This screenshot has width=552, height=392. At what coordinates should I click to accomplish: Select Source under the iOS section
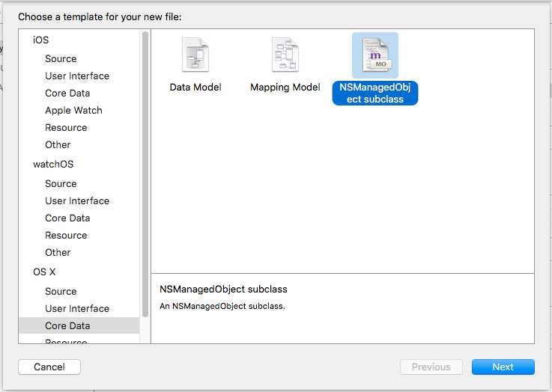(x=61, y=58)
